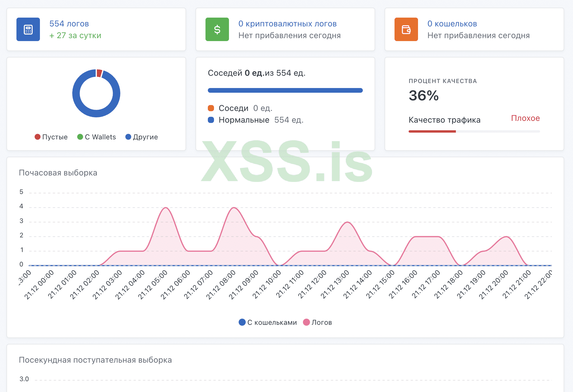This screenshot has width=573, height=392.
Task: Click the orange 'Соседи' legend swatch
Action: tap(211, 108)
